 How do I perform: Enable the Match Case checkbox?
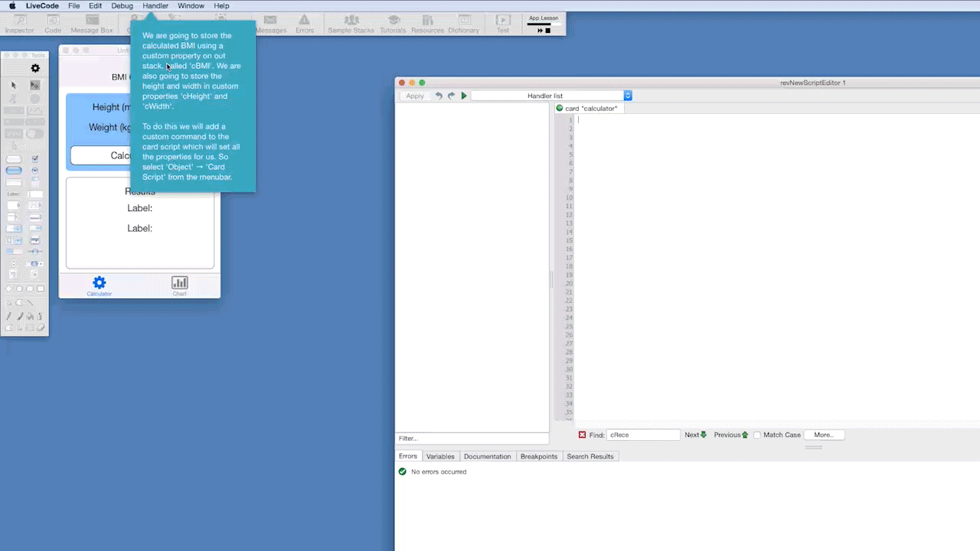757,435
